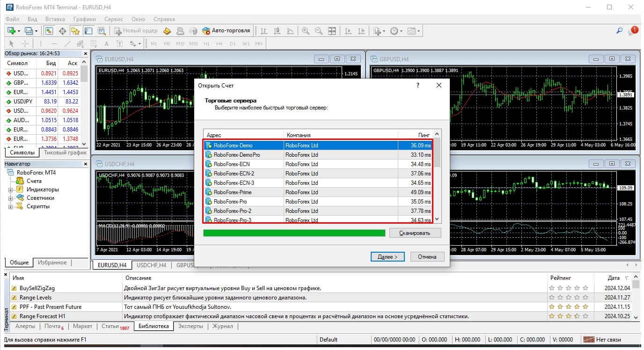
Task: Select the Счета item in Navigator
Action: click(34, 181)
